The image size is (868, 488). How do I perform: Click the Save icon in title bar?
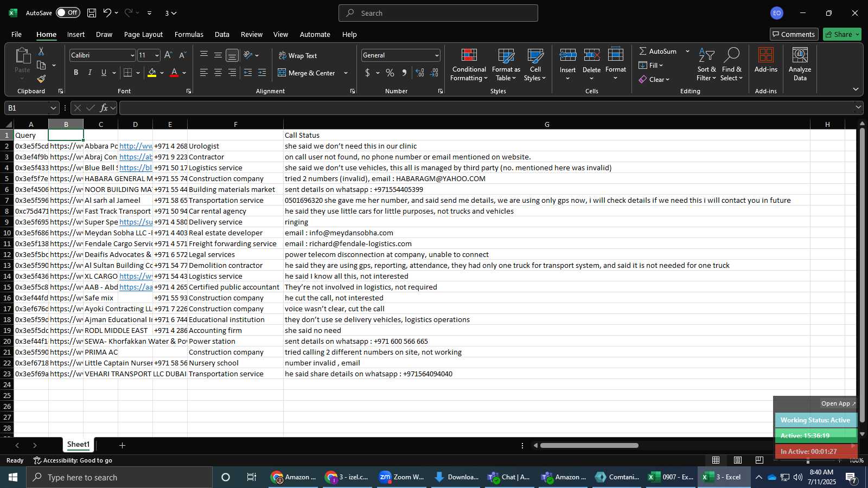[92, 13]
